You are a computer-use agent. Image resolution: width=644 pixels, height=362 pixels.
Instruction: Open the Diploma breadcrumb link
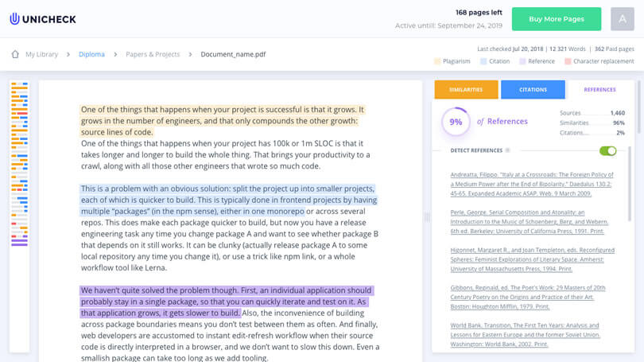[91, 54]
